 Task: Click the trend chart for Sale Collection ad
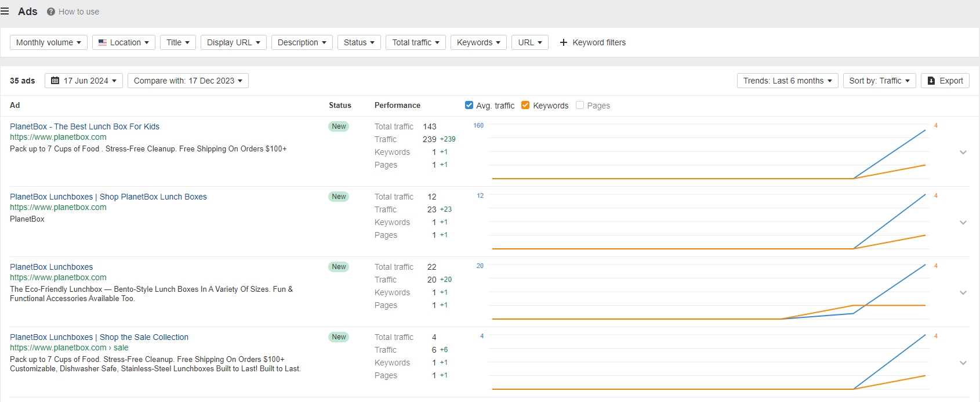click(x=708, y=363)
